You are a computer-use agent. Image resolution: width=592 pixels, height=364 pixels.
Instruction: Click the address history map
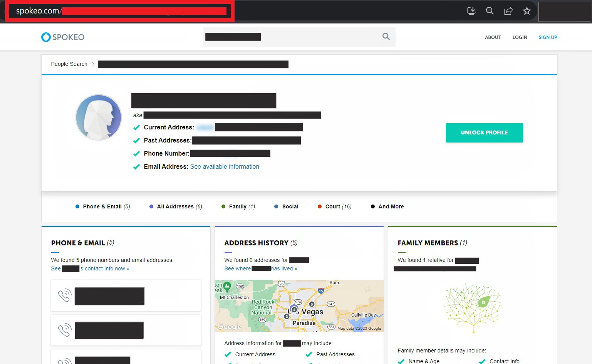(299, 306)
